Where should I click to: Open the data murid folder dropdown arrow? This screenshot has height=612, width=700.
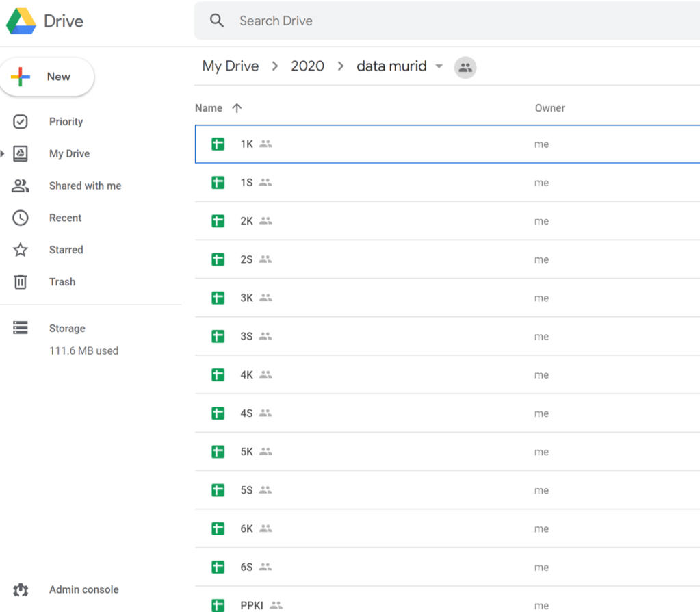coord(439,66)
